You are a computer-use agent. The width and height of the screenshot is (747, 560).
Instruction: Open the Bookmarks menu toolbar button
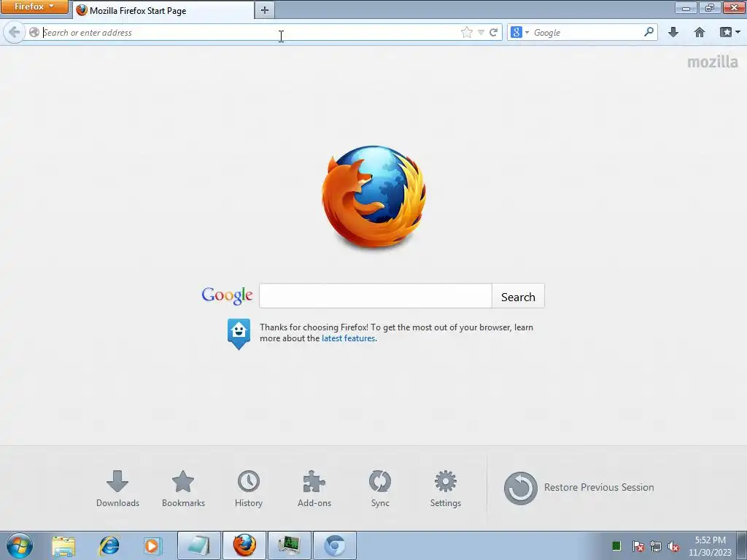729,32
